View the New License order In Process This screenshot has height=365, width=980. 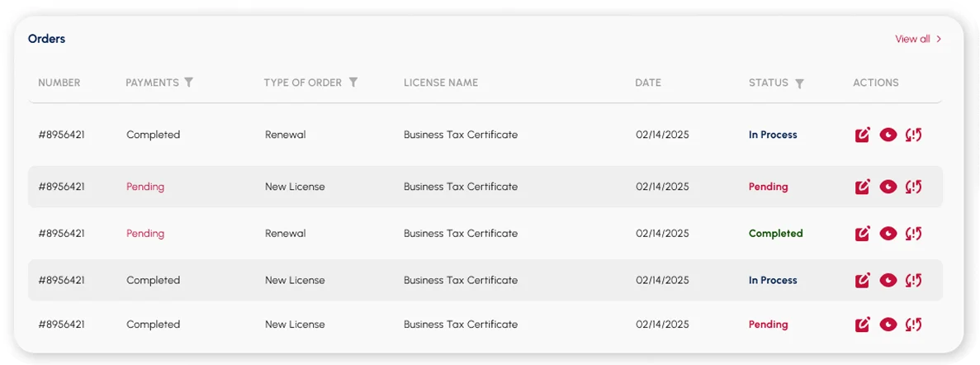[x=888, y=281]
